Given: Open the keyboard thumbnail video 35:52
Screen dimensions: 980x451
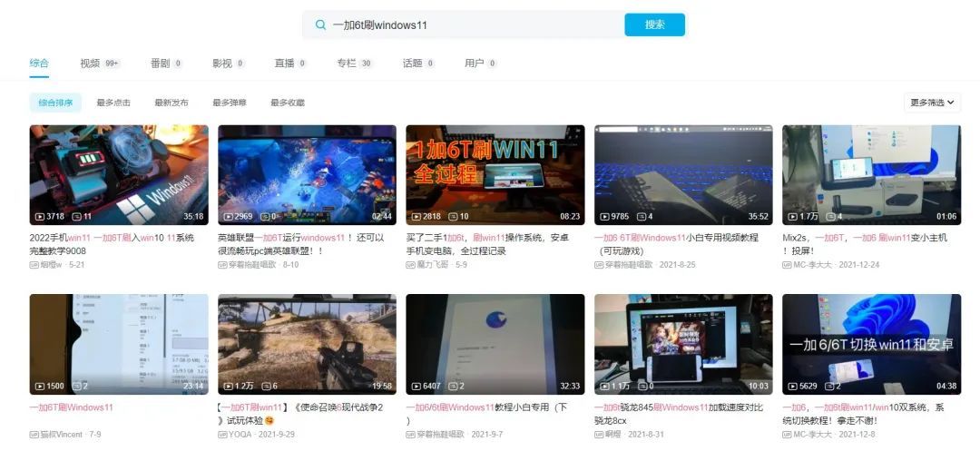Looking at the screenshot, I should [683, 175].
